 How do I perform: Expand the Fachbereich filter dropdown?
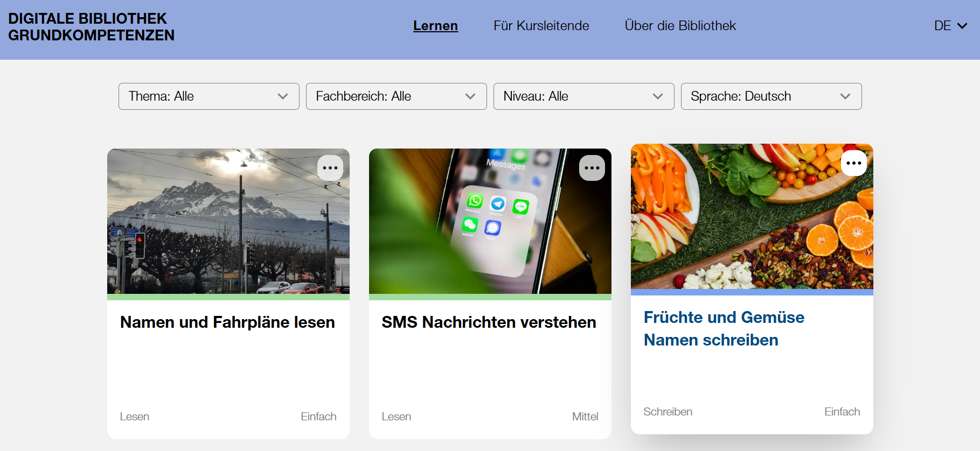pos(396,96)
